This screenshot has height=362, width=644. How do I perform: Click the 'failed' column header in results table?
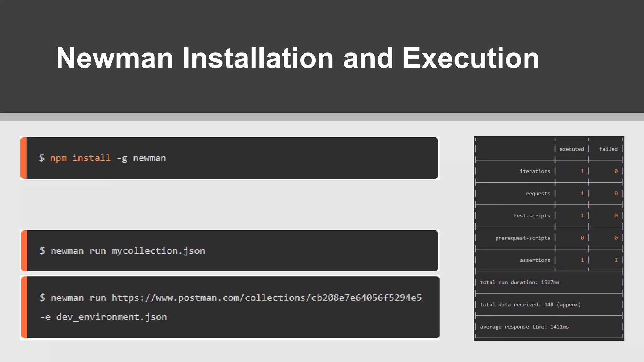pyautogui.click(x=608, y=149)
